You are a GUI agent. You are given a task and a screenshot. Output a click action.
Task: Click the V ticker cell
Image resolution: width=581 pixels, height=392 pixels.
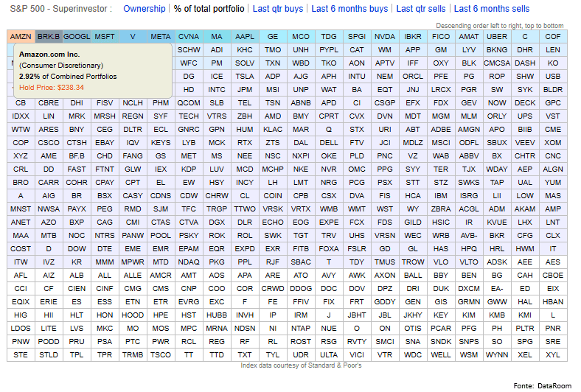(x=133, y=37)
